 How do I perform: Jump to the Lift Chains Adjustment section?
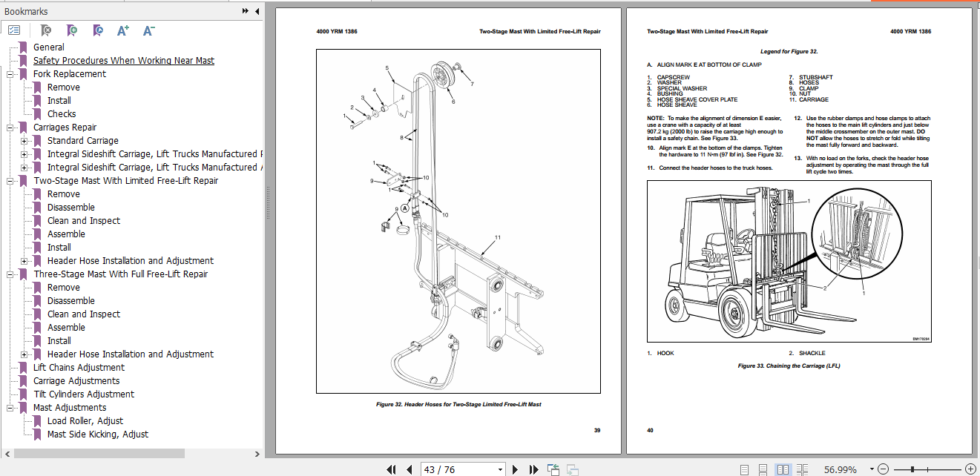(x=79, y=367)
